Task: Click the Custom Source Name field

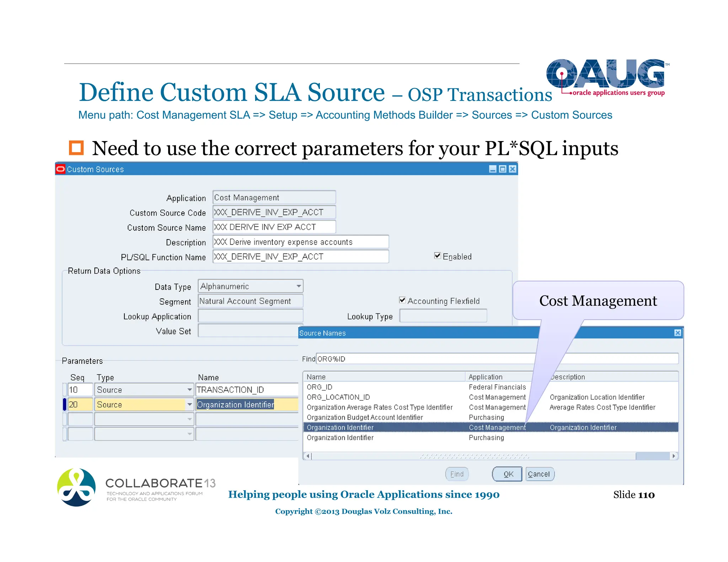Action: (x=274, y=227)
